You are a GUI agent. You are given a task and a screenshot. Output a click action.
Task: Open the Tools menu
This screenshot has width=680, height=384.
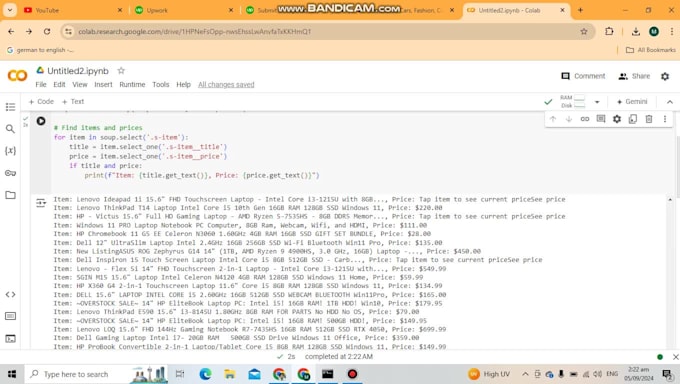pos(160,85)
